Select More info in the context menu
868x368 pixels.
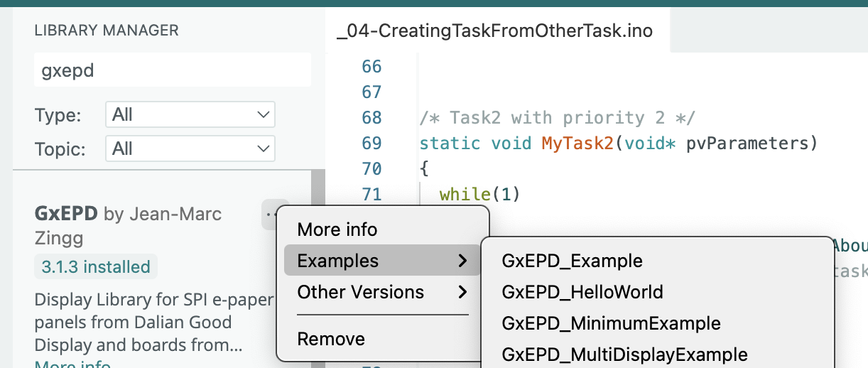point(337,229)
